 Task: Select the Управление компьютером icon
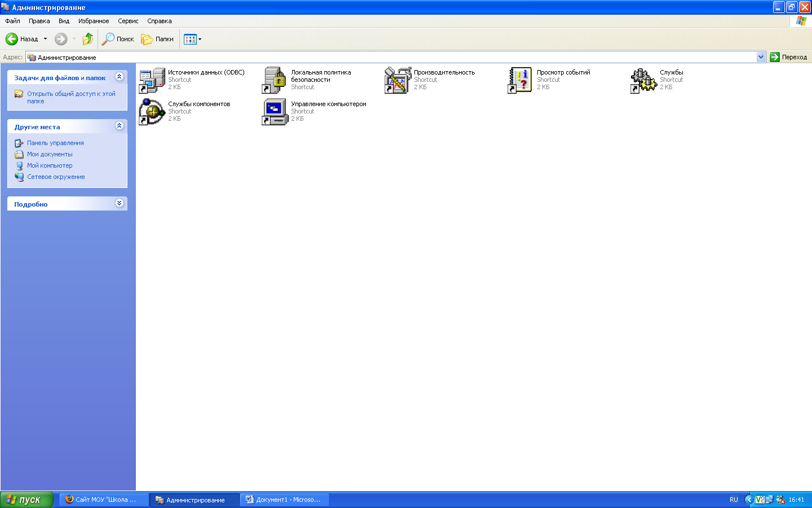click(x=275, y=112)
